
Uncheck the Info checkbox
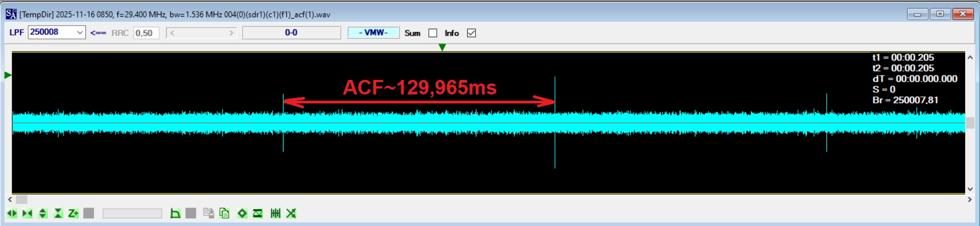[471, 33]
